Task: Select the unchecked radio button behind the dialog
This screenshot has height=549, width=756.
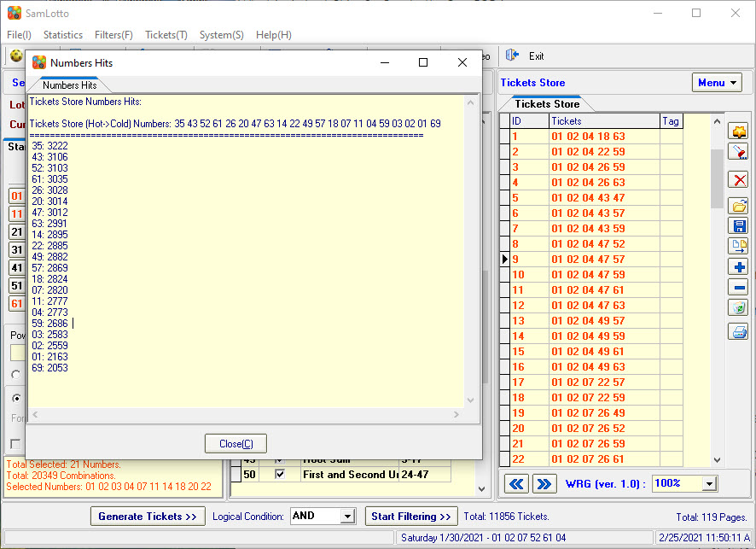Action: (16, 374)
